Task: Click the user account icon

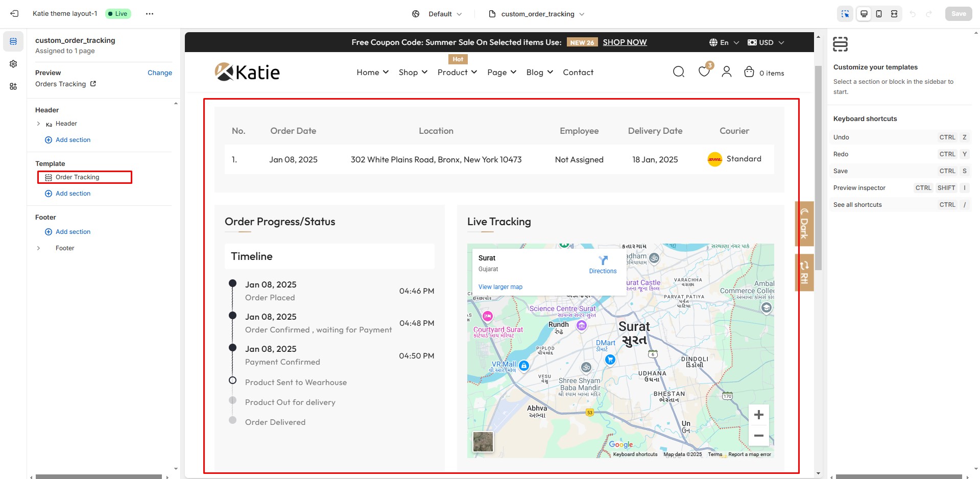Action: [726, 72]
